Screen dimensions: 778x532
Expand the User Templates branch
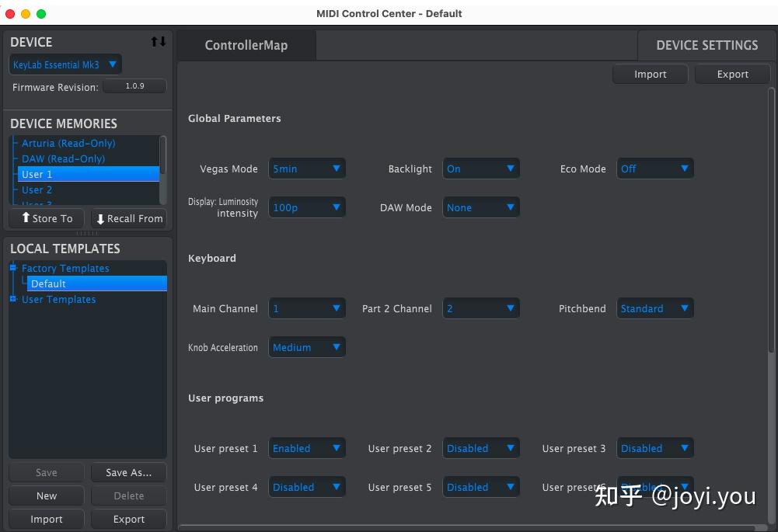coord(12,299)
